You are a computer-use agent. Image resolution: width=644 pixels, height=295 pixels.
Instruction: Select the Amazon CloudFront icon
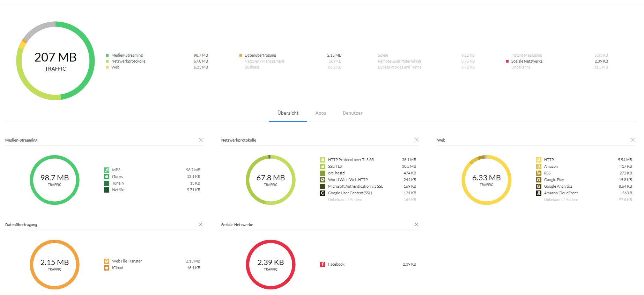539,193
